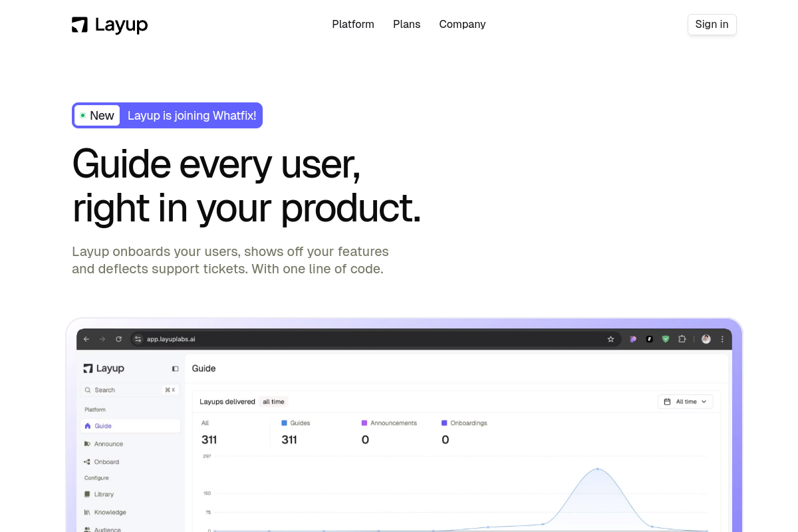Viewport: 798px width, 532px height.
Task: Open Onboard in the sidebar
Action: pos(102,462)
